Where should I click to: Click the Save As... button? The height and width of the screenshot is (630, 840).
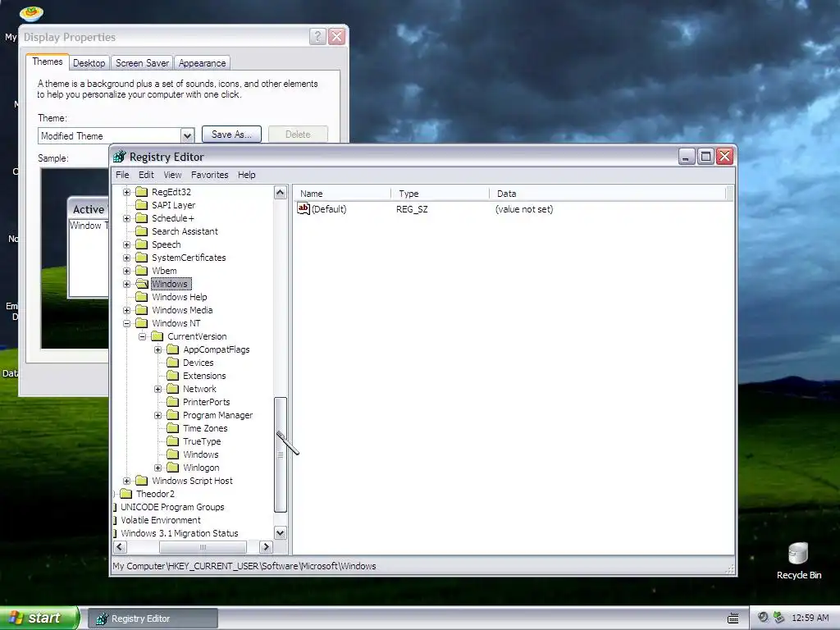click(231, 135)
